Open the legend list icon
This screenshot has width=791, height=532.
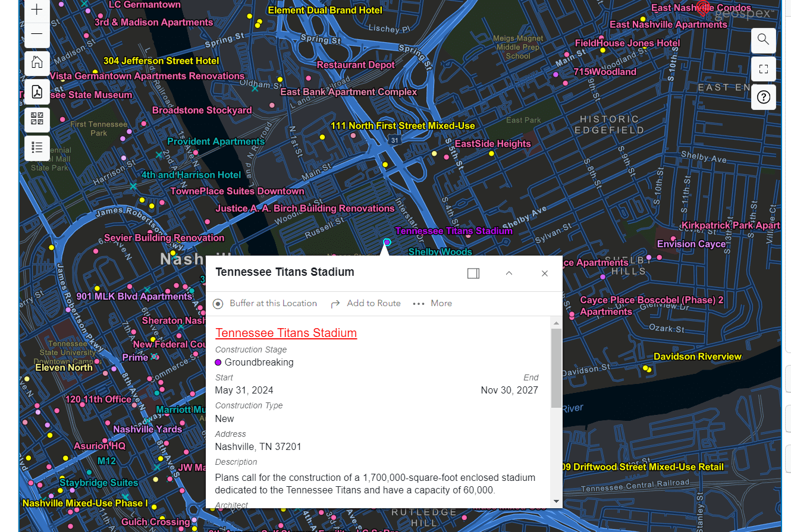click(x=37, y=147)
